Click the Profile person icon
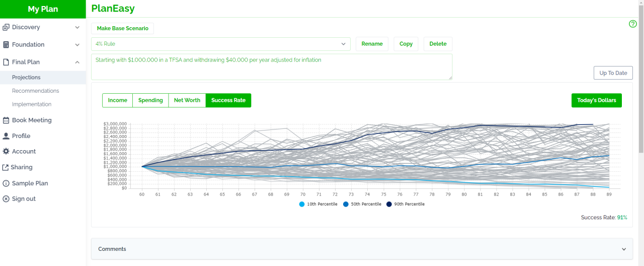The image size is (644, 266). pos(6,136)
